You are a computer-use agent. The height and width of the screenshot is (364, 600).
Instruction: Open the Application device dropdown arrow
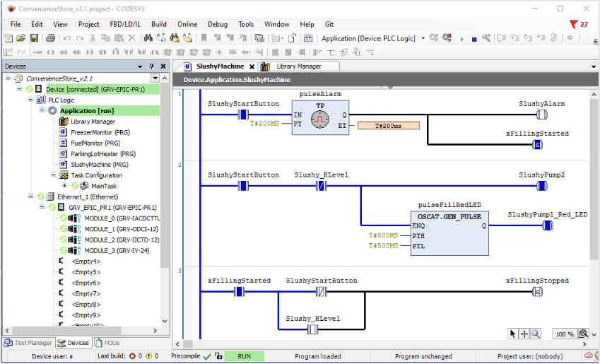(x=423, y=38)
